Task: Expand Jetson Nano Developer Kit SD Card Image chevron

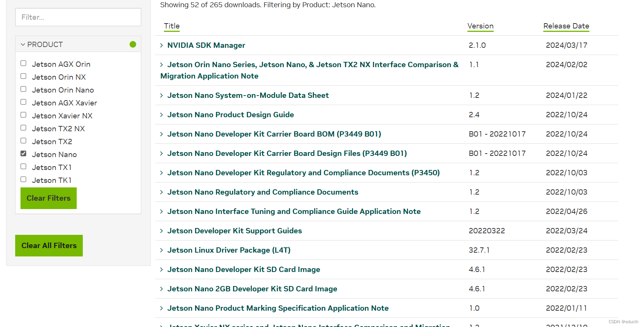Action: pos(161,270)
